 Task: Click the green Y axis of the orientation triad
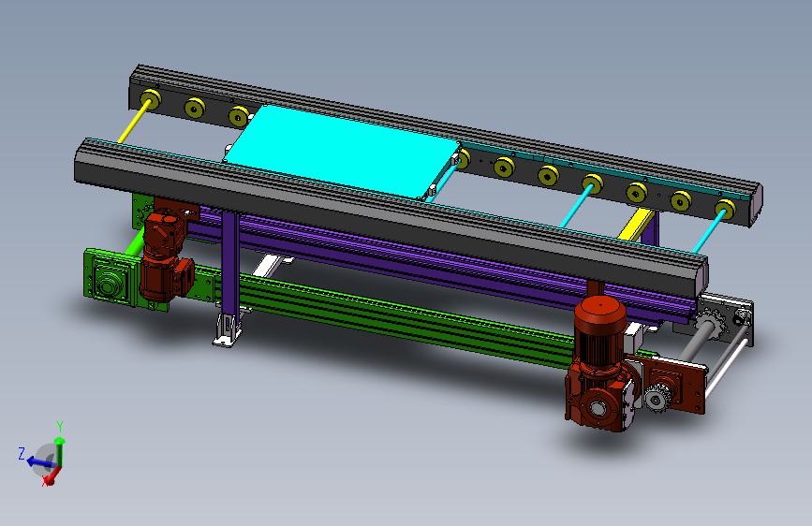pyautogui.click(x=60, y=452)
